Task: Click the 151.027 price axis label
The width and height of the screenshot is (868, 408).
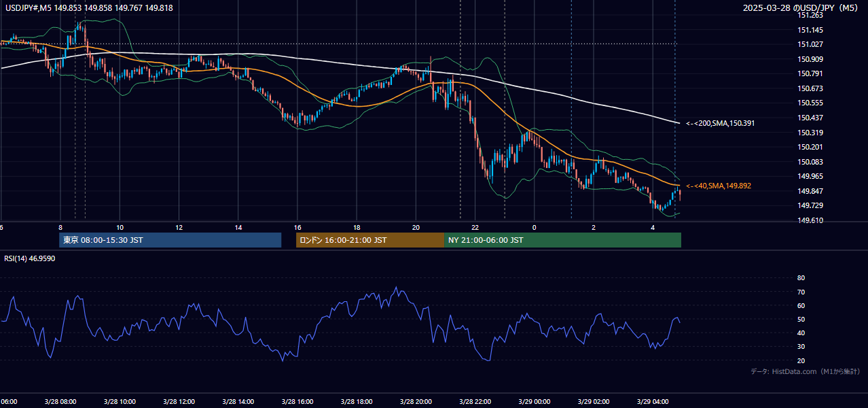Action: tap(810, 45)
